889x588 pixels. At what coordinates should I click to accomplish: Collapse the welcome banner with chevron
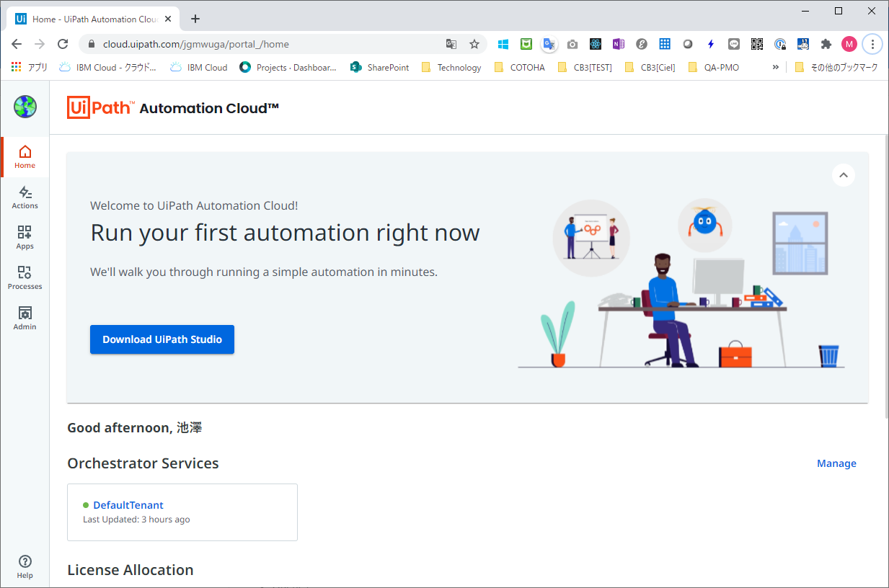pyautogui.click(x=843, y=175)
